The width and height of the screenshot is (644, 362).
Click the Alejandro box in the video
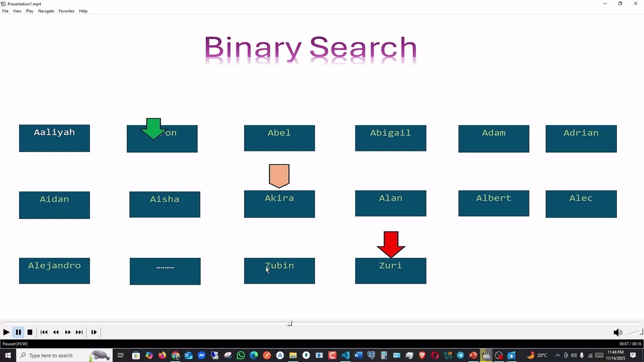point(54,271)
